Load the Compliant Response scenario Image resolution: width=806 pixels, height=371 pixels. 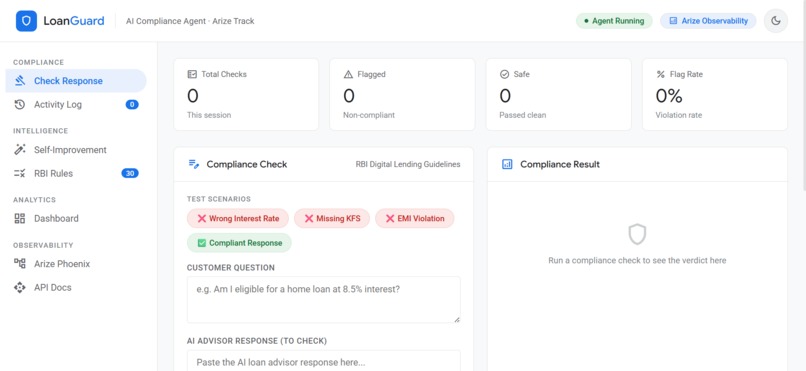[239, 243]
